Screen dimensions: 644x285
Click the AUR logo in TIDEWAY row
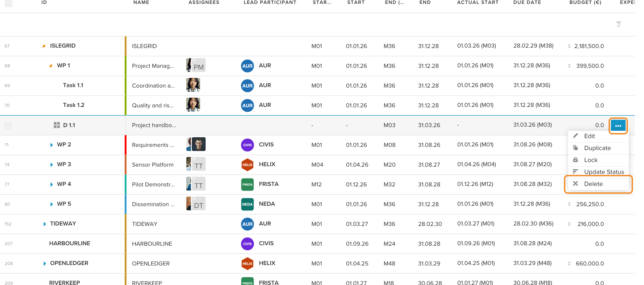[247, 224]
